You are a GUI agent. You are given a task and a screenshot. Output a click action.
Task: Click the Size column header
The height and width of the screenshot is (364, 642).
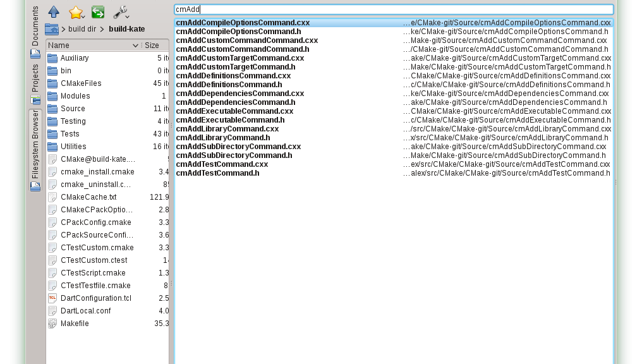152,45
